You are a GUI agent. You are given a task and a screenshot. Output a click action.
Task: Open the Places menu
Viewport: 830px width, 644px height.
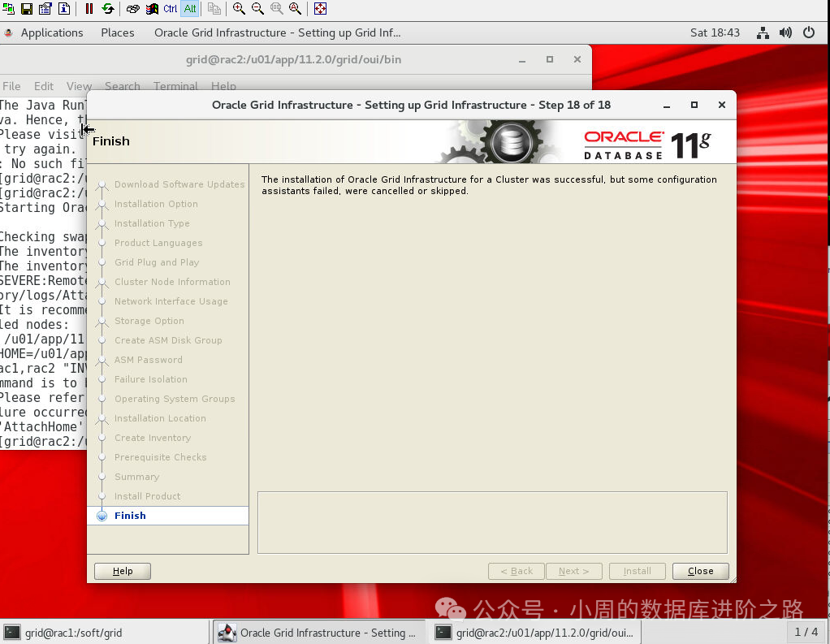click(118, 32)
